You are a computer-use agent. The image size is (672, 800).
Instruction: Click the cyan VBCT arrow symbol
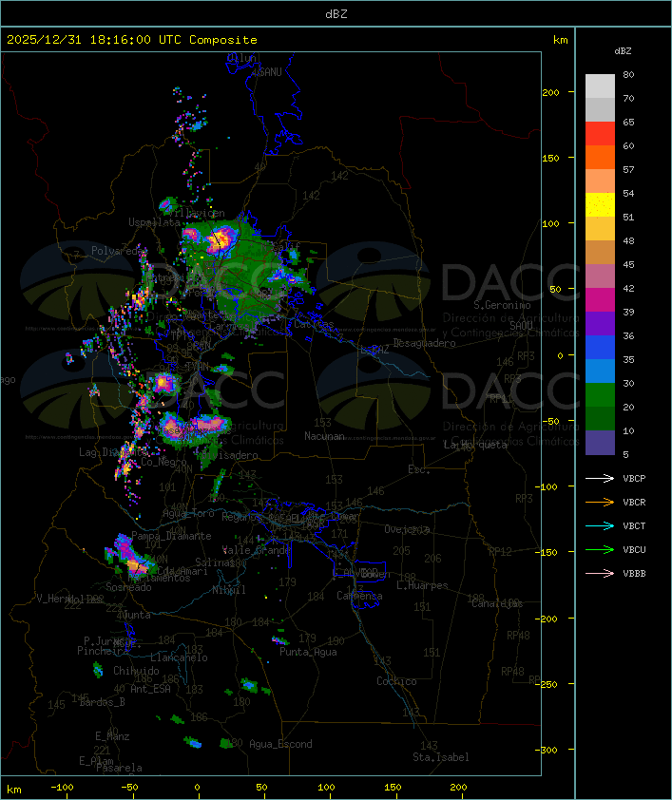point(600,525)
